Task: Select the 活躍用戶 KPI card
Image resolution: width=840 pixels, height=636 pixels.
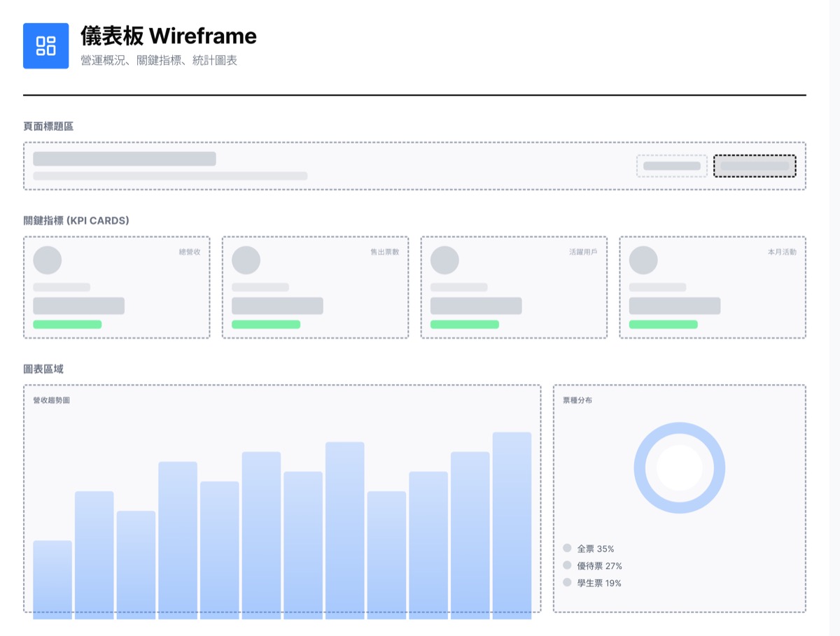Action: tap(514, 288)
